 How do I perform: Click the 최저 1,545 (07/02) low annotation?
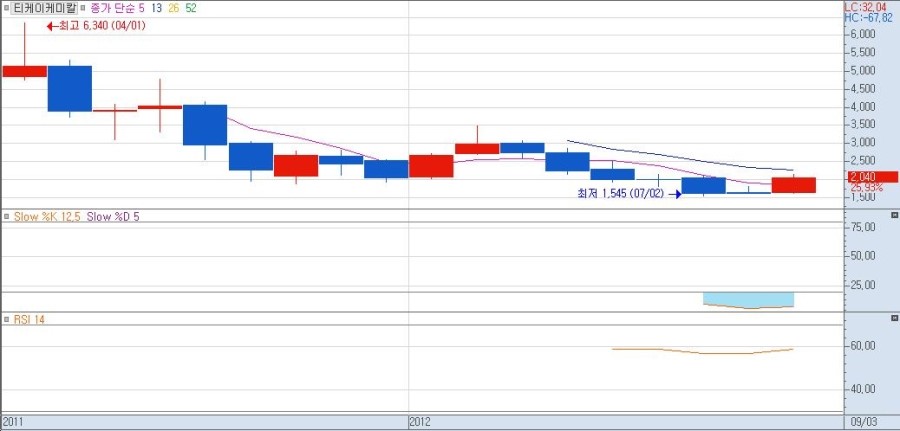pos(629,194)
